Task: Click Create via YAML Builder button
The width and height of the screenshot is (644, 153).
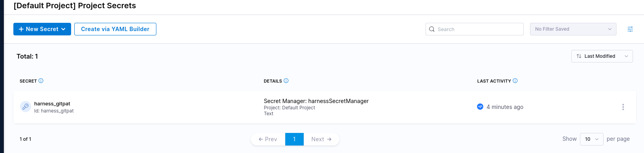Action: pos(115,29)
